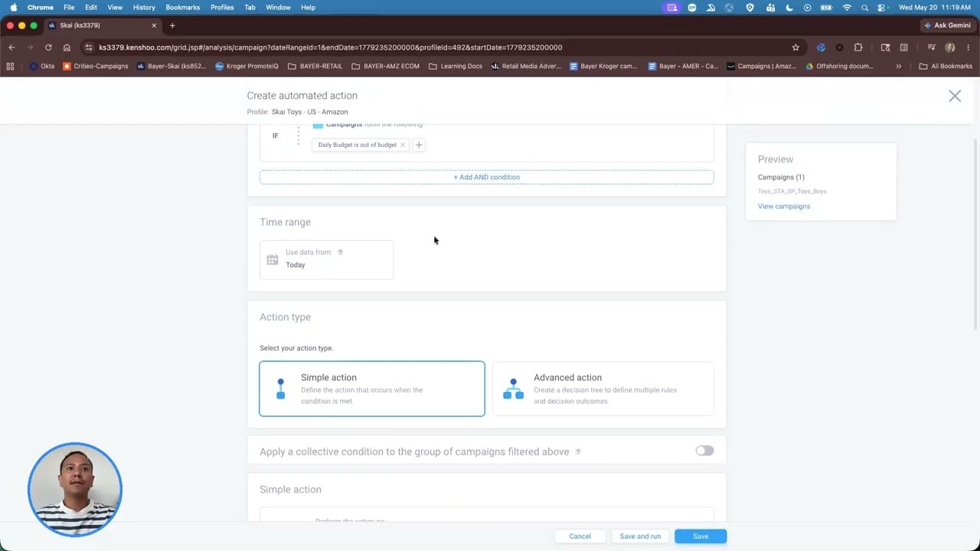Click the IF condition drag handle
The width and height of the screenshot is (980, 551).
[299, 135]
